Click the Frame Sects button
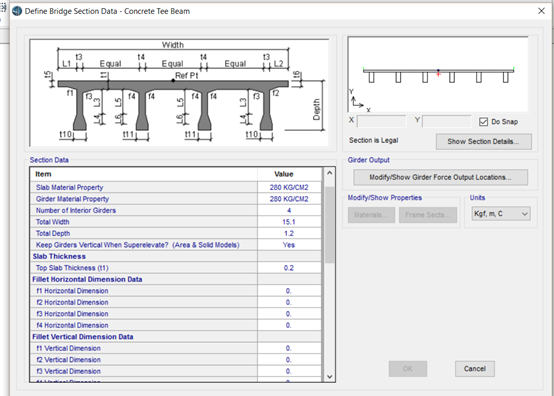Image resolution: width=554 pixels, height=396 pixels. (428, 215)
